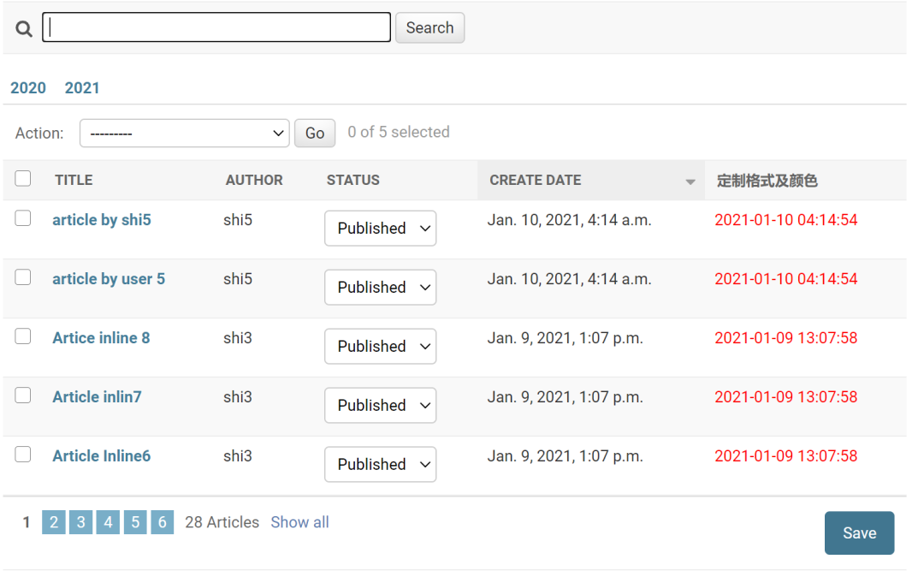Click the Save button
The height and width of the screenshot is (571, 924).
coord(859,533)
